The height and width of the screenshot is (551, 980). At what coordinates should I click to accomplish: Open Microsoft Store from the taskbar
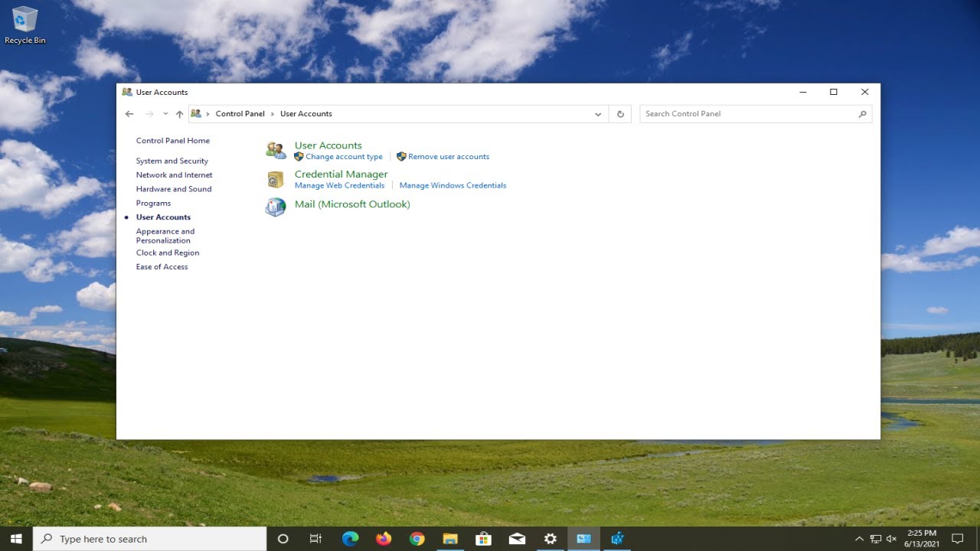point(483,539)
